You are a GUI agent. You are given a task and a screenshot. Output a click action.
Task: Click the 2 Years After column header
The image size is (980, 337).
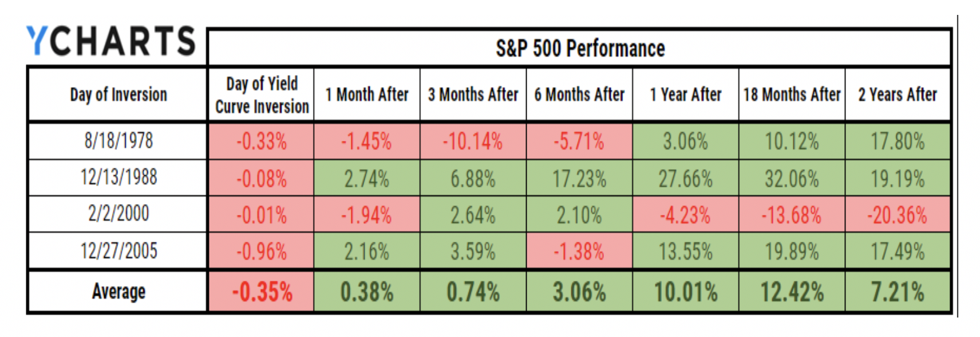click(x=898, y=95)
